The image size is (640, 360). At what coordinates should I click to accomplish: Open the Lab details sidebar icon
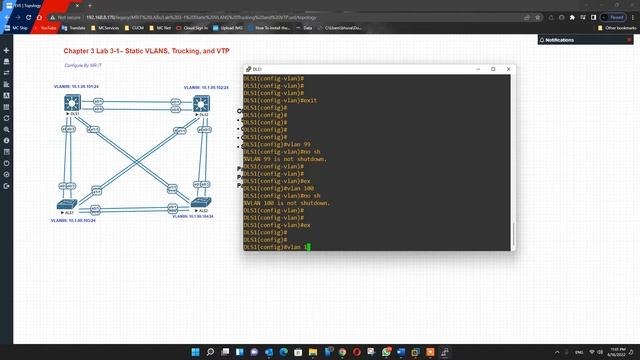(6, 152)
